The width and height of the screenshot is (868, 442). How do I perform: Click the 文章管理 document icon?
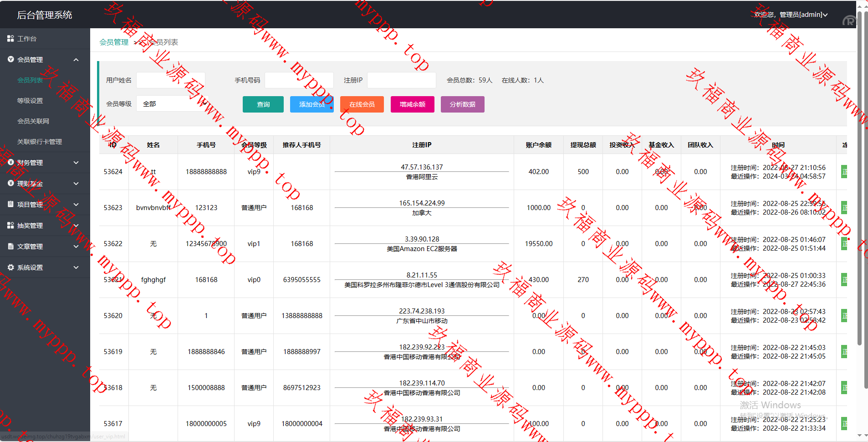click(10, 246)
